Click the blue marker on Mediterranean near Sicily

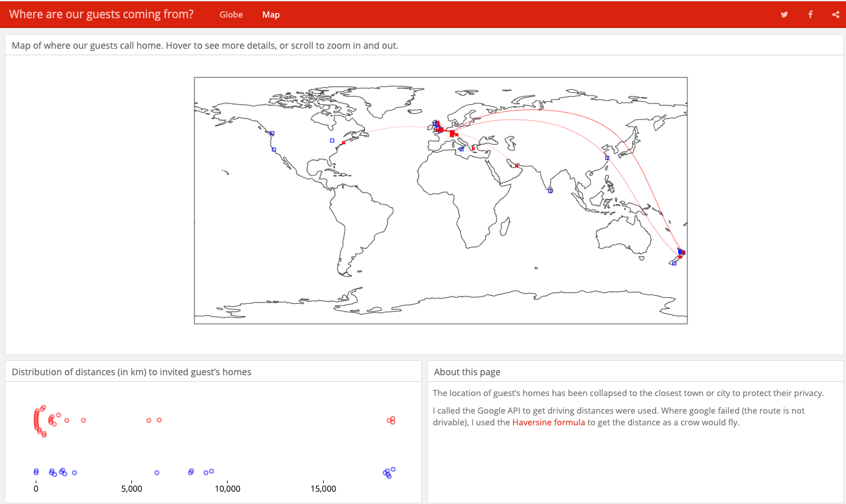click(x=461, y=149)
